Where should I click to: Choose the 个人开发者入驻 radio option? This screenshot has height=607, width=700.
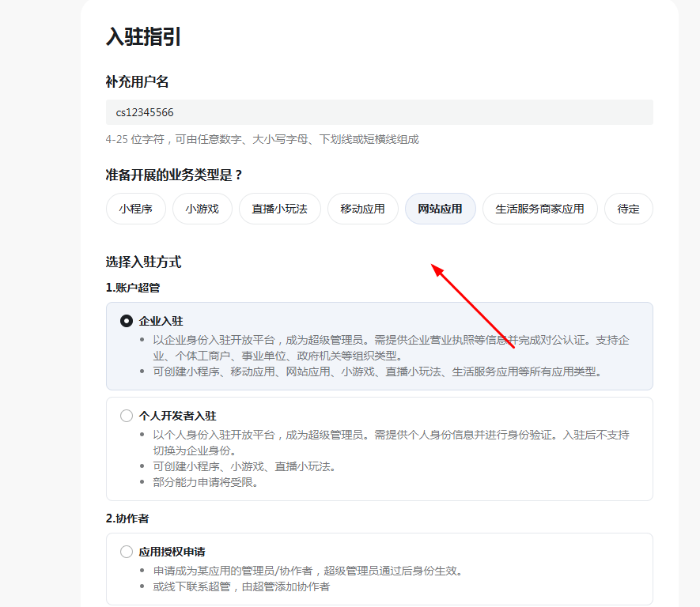(x=127, y=416)
